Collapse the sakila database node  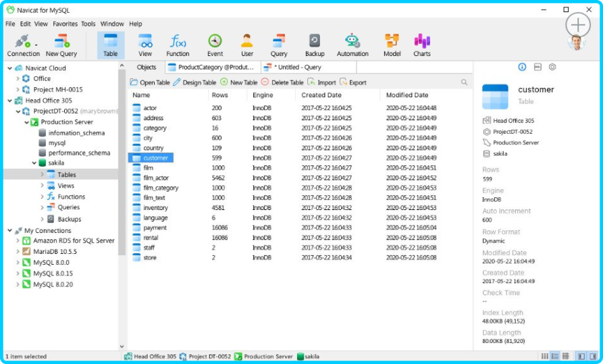(34, 163)
